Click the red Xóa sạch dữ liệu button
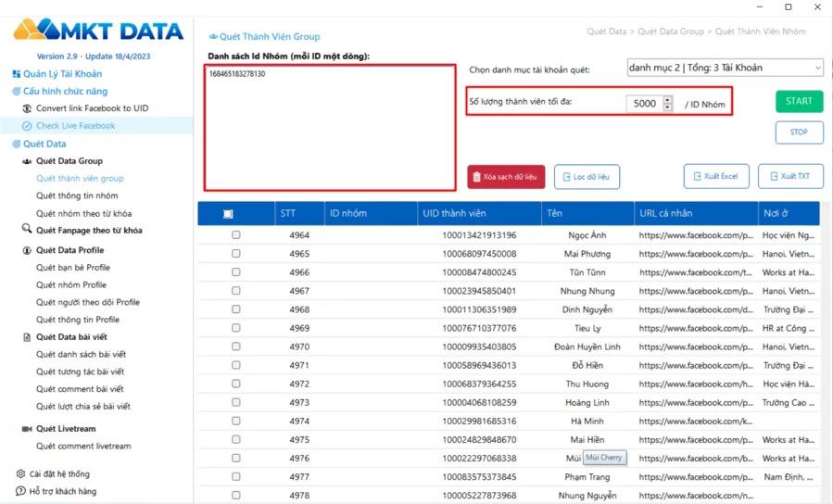 click(x=506, y=176)
